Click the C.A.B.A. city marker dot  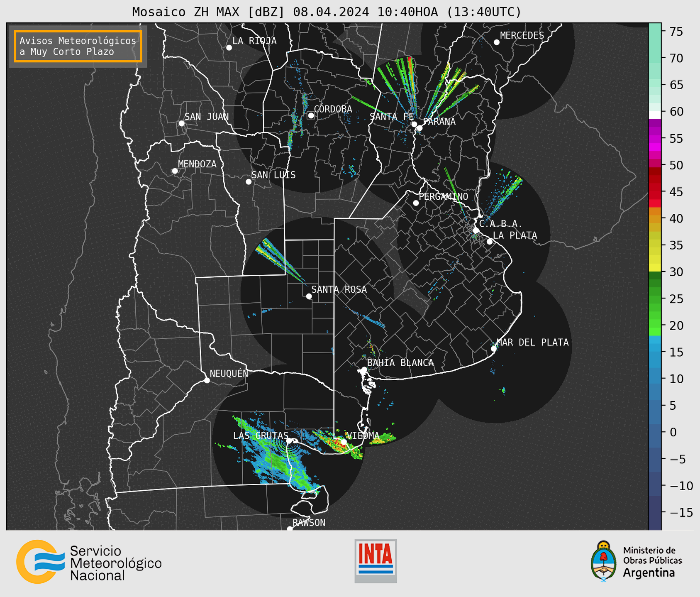click(476, 230)
